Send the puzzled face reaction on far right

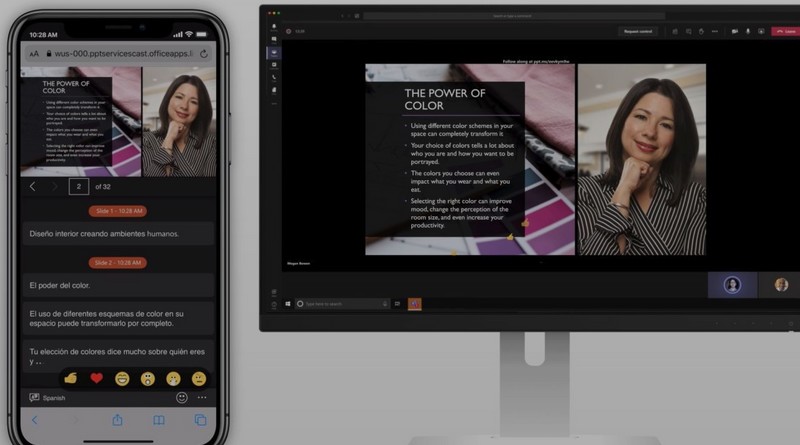click(x=199, y=379)
